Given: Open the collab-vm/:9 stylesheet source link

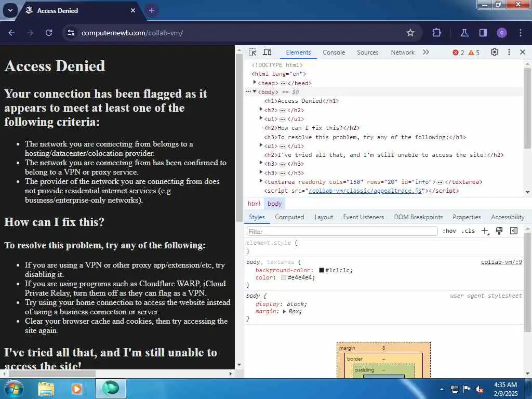Looking at the screenshot, I should 501,262.
